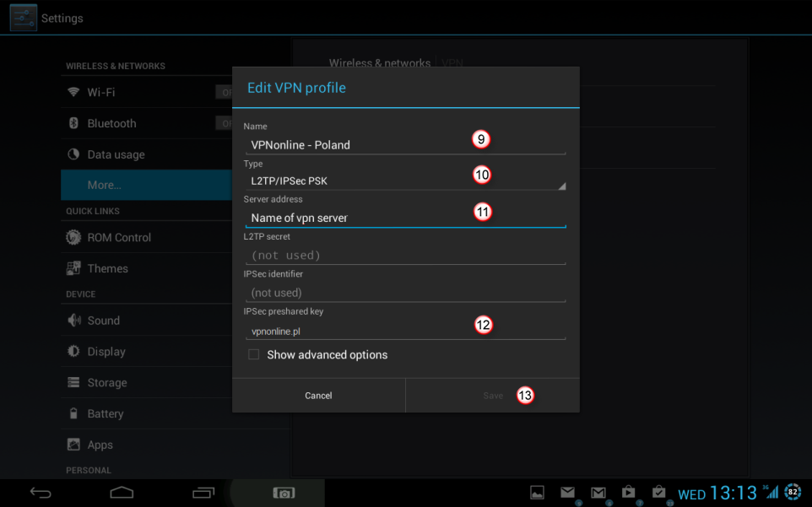Image resolution: width=812 pixels, height=507 pixels.
Task: Tap the battery 82 percent indicator
Action: click(x=793, y=492)
